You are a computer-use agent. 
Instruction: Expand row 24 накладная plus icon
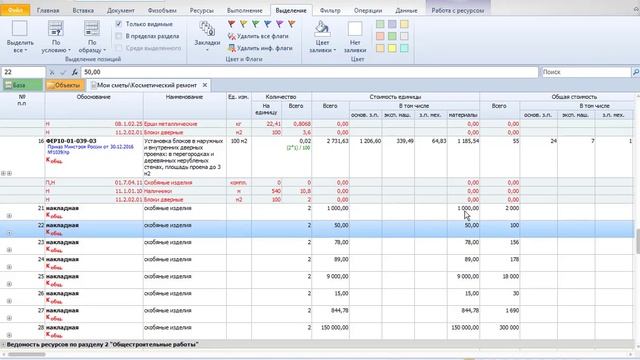tap(9, 267)
